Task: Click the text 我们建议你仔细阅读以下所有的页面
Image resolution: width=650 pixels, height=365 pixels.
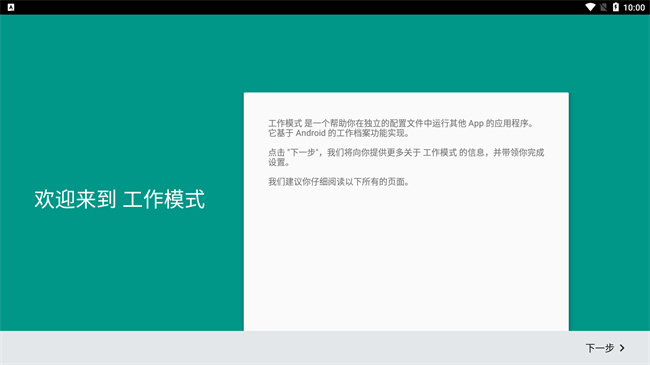Action: (339, 182)
